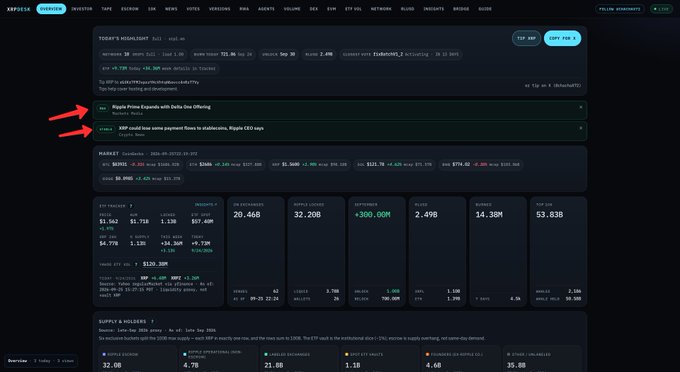Open the Insights tab

click(x=433, y=9)
